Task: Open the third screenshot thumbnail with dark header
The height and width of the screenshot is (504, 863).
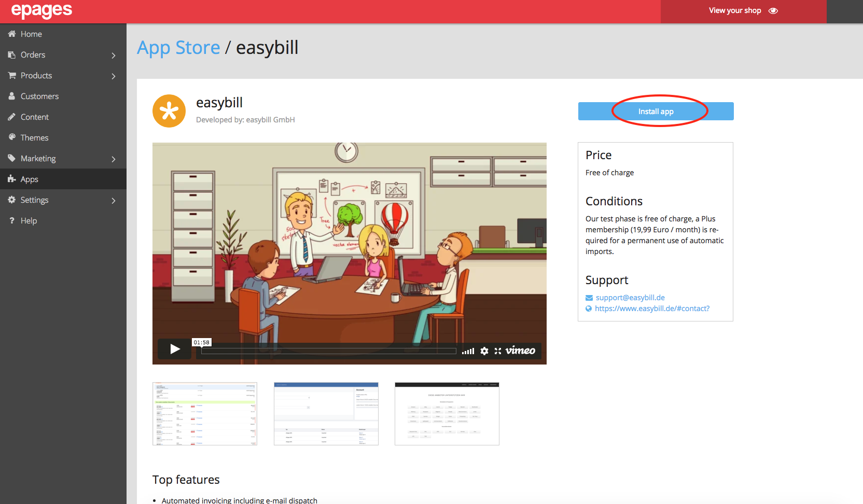Action: tap(447, 414)
